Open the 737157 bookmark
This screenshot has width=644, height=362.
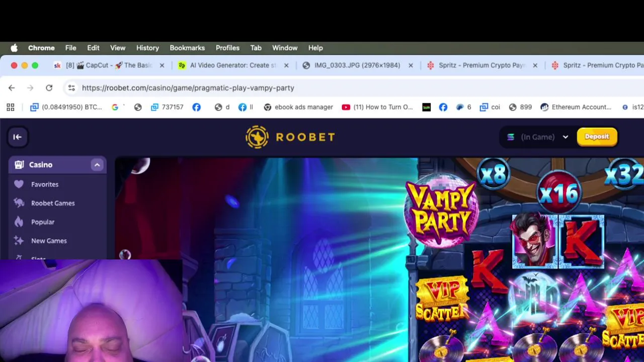pos(167,107)
